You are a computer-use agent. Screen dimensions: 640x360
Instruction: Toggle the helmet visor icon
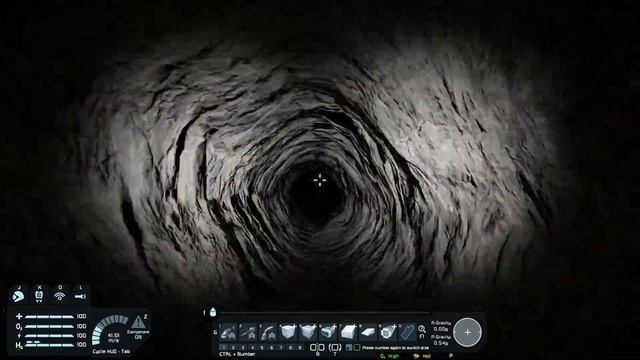click(x=18, y=296)
